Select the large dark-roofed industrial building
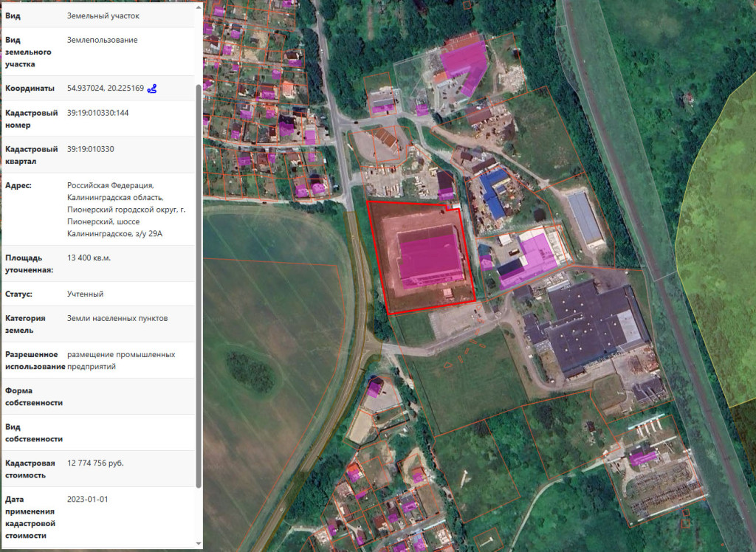756x552 pixels. [x=591, y=325]
